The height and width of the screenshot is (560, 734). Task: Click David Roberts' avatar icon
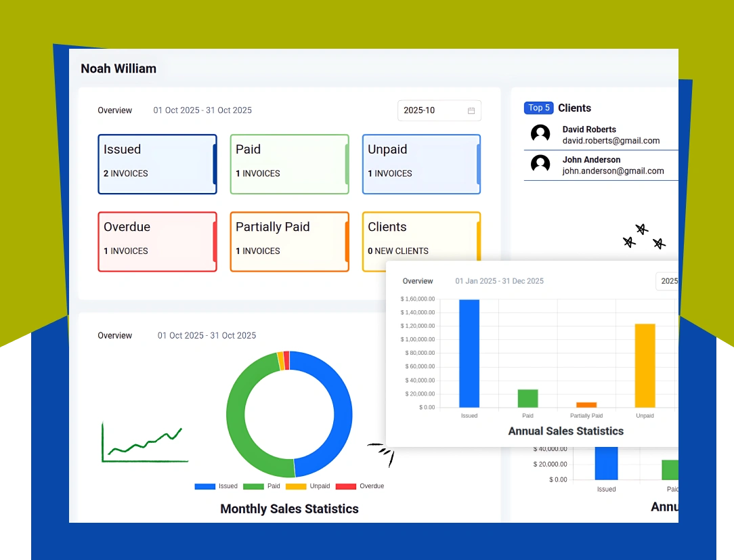pos(540,134)
